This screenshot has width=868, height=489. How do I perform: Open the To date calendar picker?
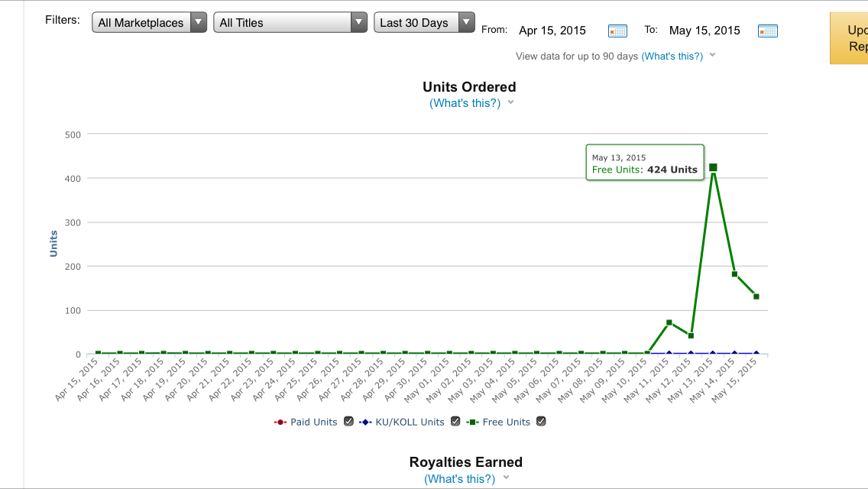tap(767, 31)
